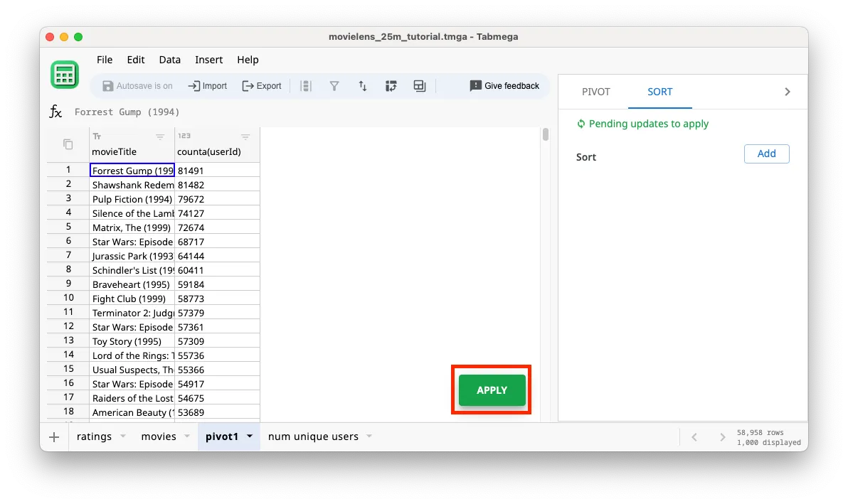Viewport: 848px width, 504px height.
Task: Click the Add button next to Sort
Action: click(x=766, y=154)
